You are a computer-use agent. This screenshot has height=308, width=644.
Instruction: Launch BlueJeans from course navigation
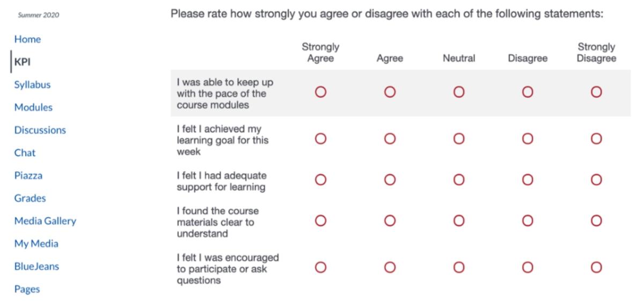coord(36,266)
